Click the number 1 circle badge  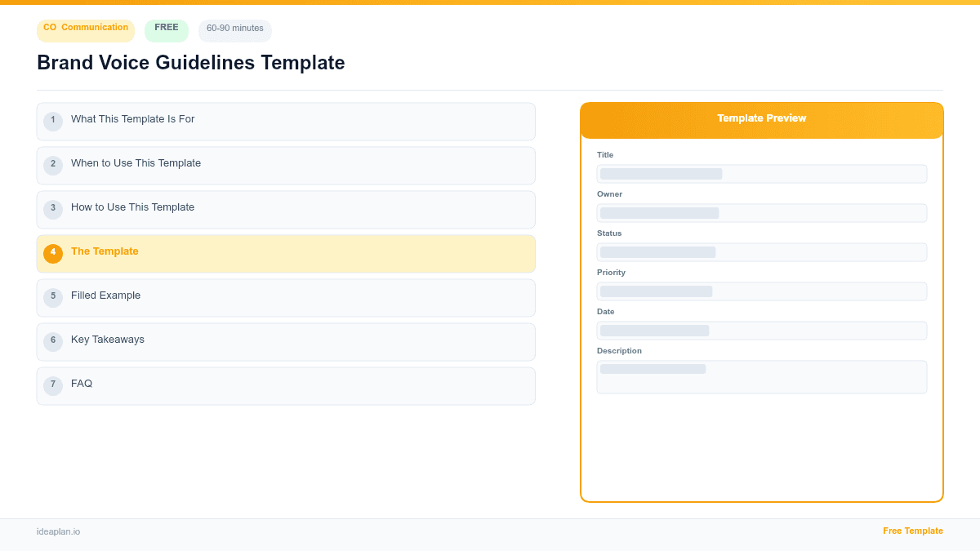(53, 122)
